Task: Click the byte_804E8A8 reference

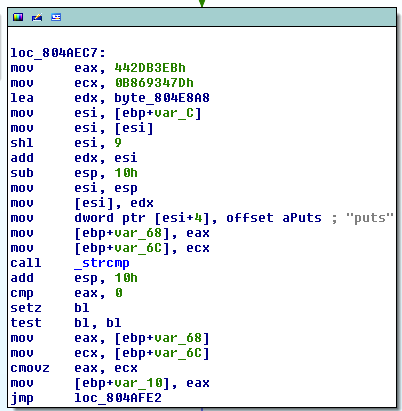Action: (x=162, y=98)
